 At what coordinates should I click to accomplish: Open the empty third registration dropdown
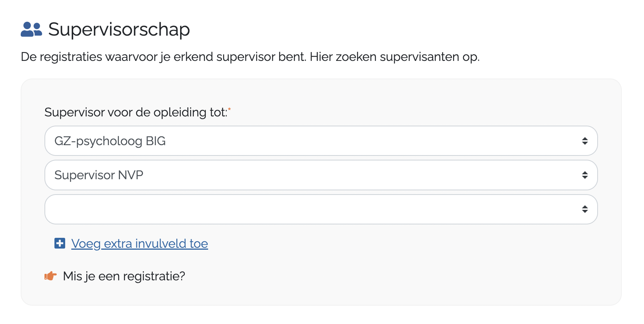pyautogui.click(x=320, y=209)
